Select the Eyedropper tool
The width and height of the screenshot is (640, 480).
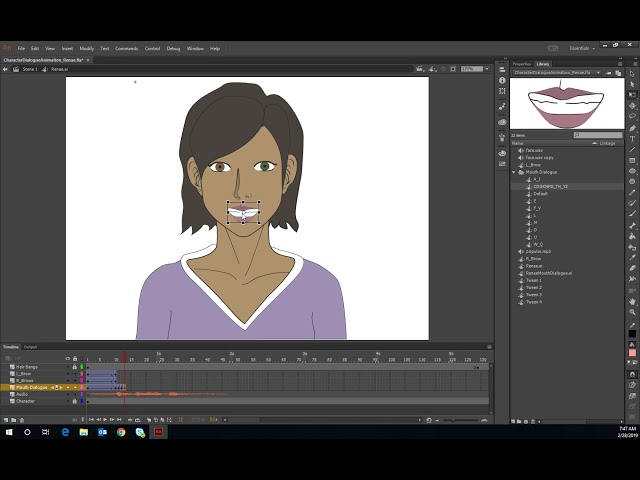pyautogui.click(x=632, y=258)
